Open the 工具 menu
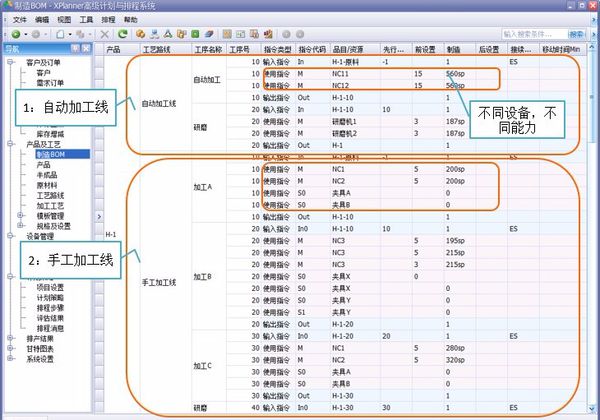The height and width of the screenshot is (420, 600). [86, 20]
